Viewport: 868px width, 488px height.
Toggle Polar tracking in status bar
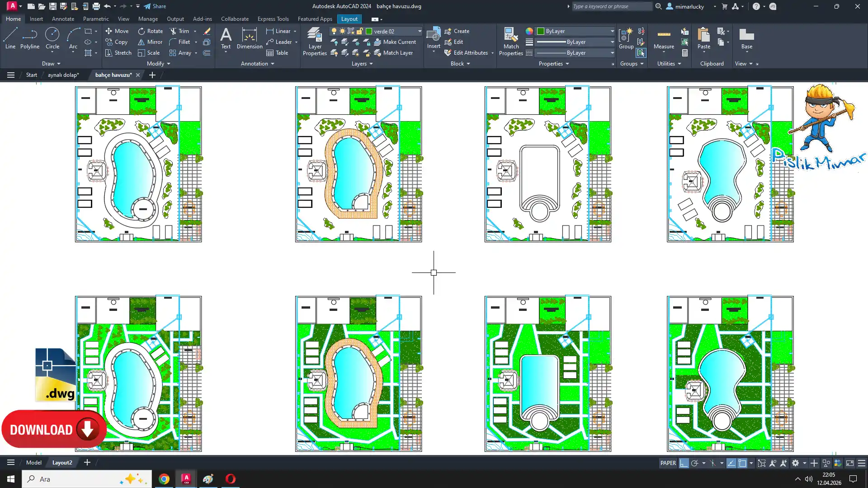pyautogui.click(x=695, y=463)
